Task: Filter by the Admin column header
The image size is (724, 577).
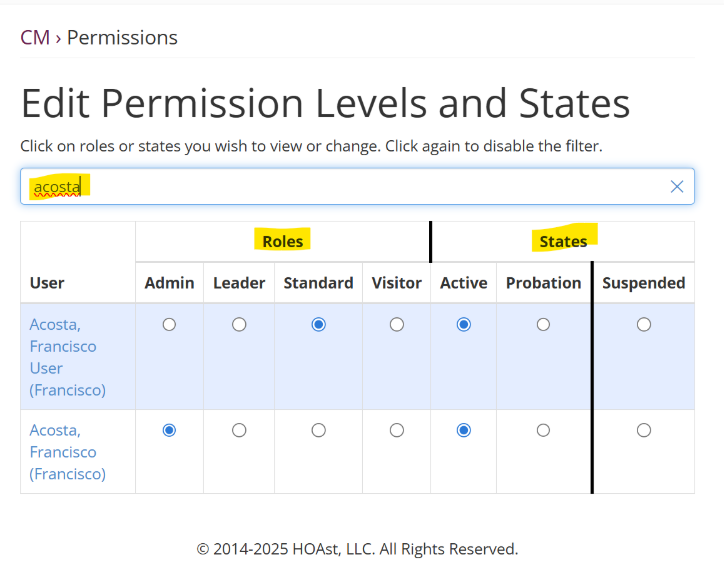Action: pyautogui.click(x=169, y=283)
